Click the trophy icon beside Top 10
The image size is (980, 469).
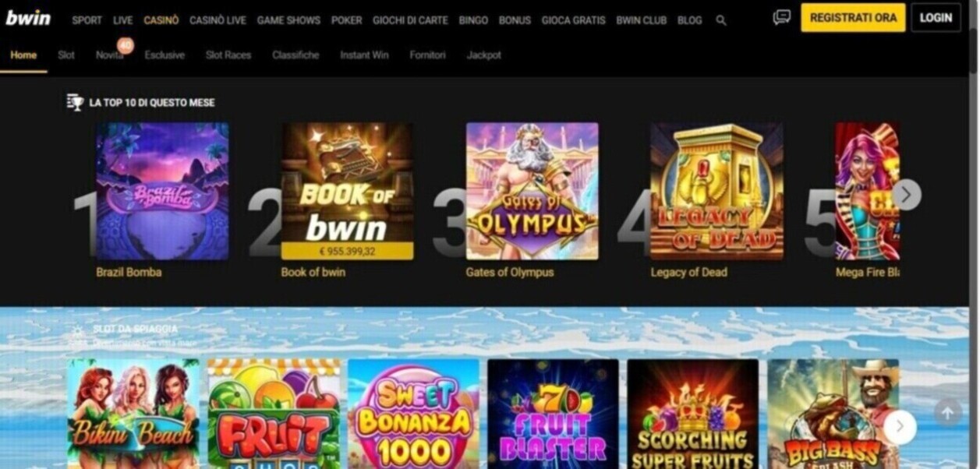[75, 102]
